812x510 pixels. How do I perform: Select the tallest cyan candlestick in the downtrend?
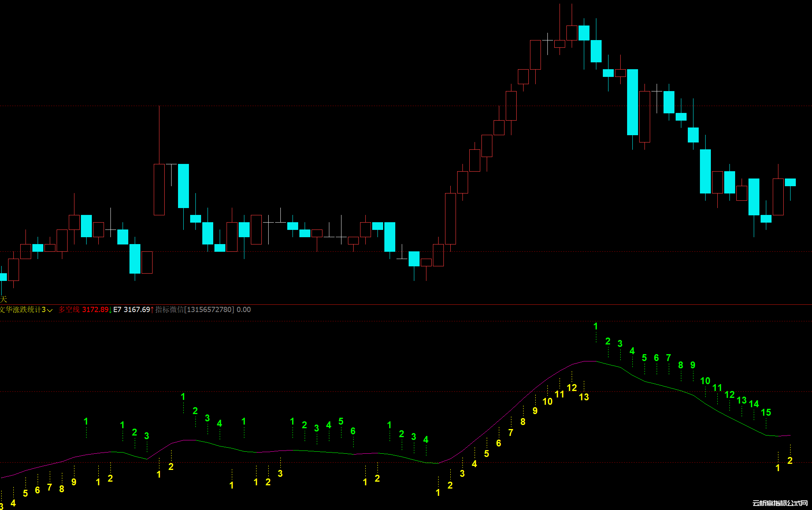click(632, 102)
